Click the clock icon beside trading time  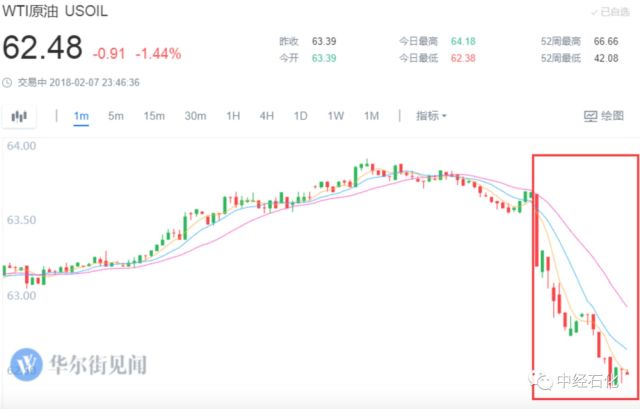[8, 83]
